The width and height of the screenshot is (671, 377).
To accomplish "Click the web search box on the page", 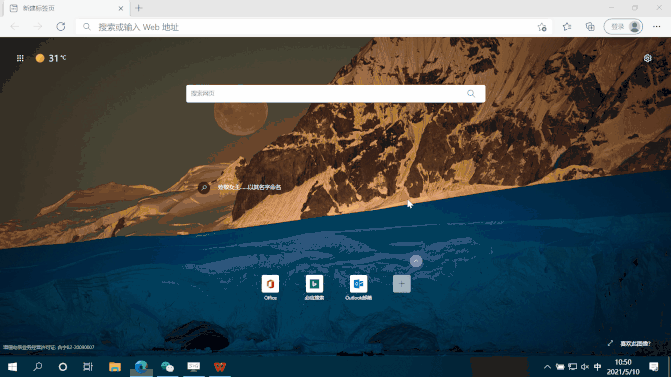I will point(336,94).
